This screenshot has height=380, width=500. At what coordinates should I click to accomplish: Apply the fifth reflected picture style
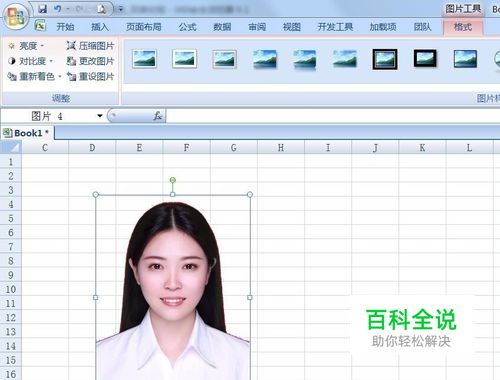click(x=305, y=59)
